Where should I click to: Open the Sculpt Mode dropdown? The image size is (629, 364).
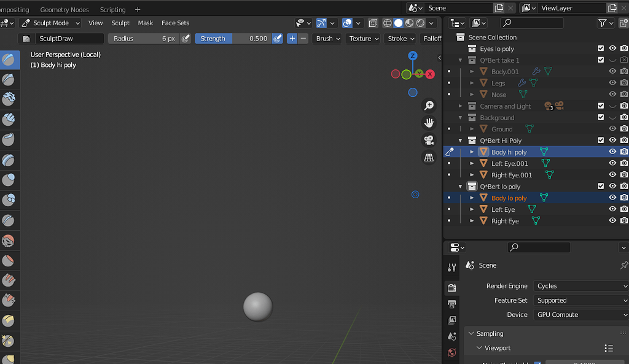[50, 23]
